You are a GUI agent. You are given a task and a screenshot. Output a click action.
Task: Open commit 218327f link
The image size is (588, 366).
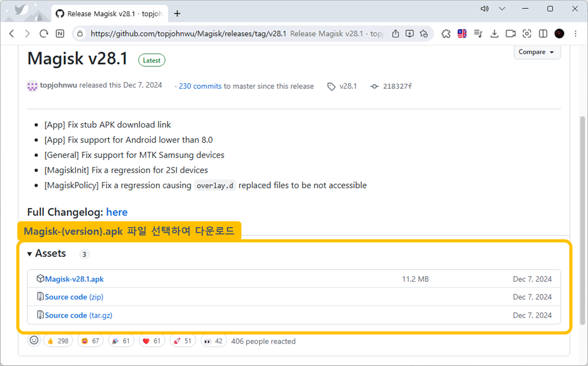(x=397, y=86)
